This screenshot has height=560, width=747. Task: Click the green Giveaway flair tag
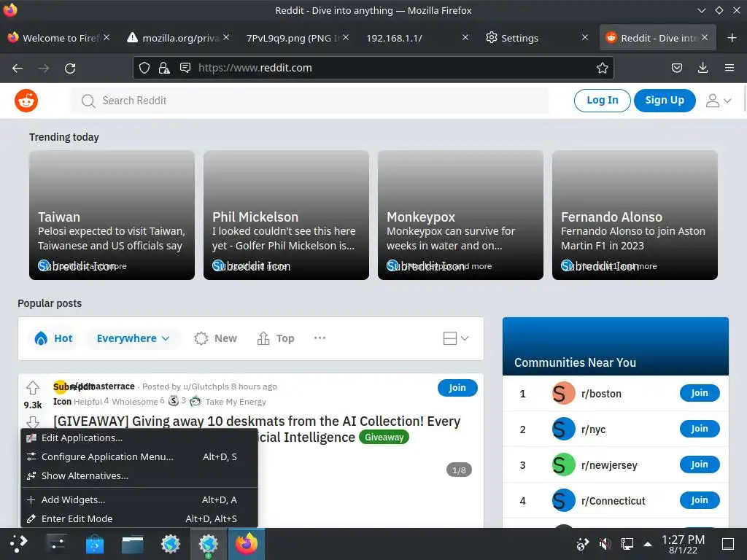(x=384, y=437)
